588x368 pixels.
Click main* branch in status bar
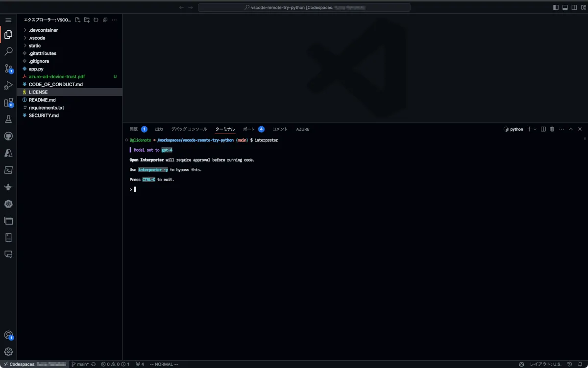pos(80,364)
